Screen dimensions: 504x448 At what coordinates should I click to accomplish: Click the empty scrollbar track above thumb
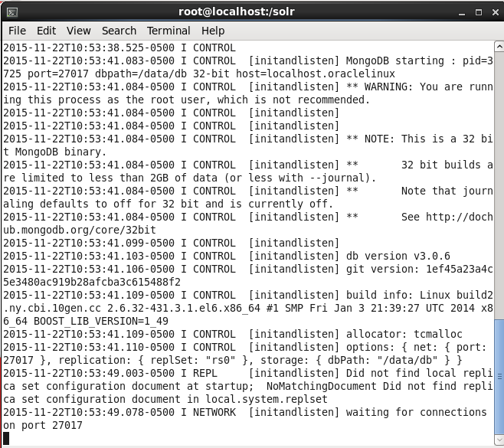[499, 185]
